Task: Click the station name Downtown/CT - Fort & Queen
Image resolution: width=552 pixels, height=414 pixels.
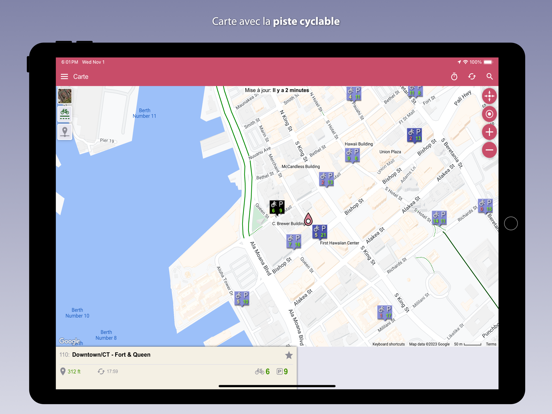Action: [111, 355]
